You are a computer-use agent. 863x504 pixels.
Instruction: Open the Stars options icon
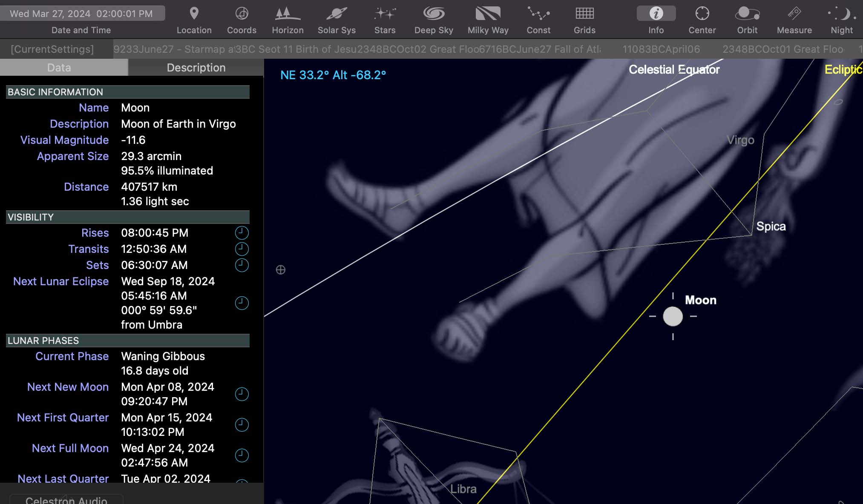click(x=385, y=14)
